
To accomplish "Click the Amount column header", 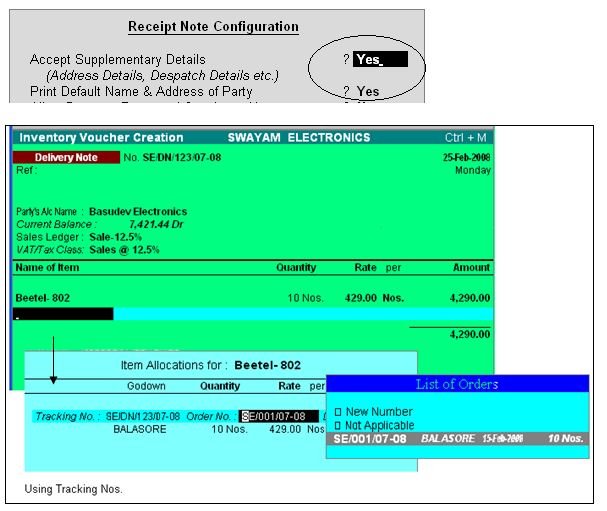I will click(472, 268).
